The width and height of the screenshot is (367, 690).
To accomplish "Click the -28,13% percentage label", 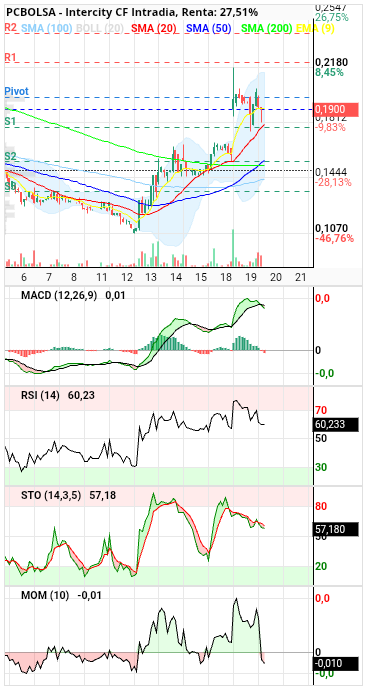I will pyautogui.click(x=334, y=182).
